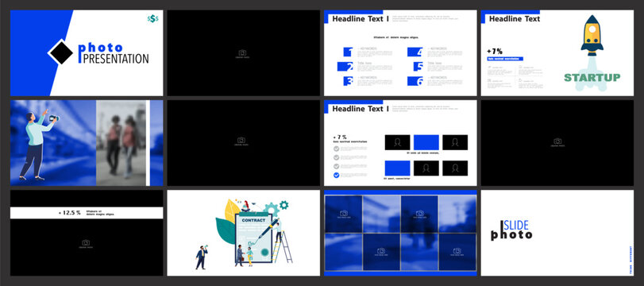Click blue highlighted label under +7% on STARTUP slide

pos(505,59)
